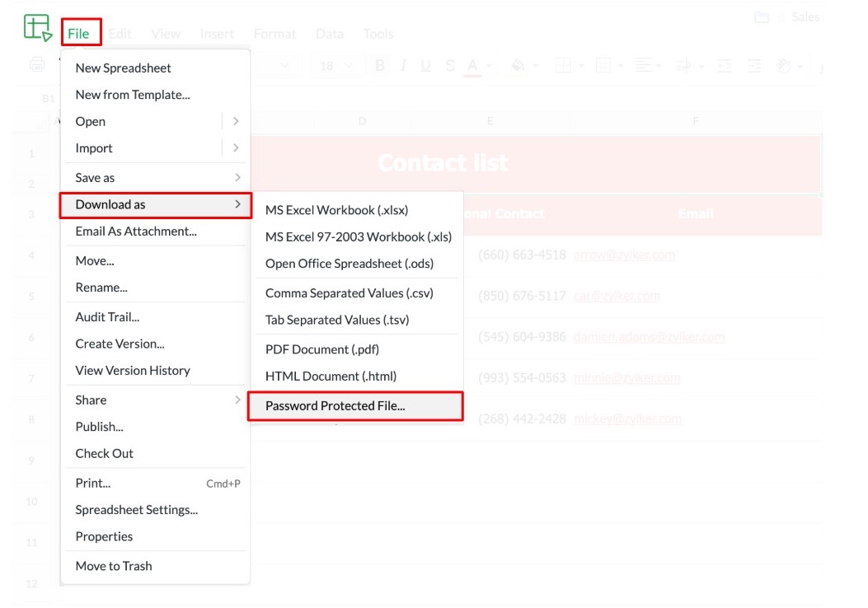
Task: Toggle bold formatting button
Action: (x=380, y=66)
